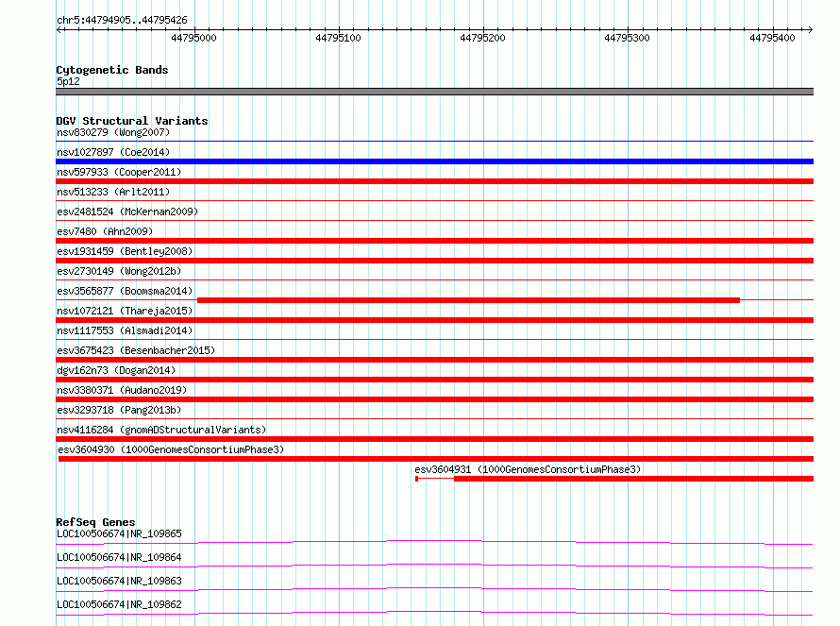Click the chr5:44794905..44795426 region label
The image size is (840, 626).
[x=122, y=20]
